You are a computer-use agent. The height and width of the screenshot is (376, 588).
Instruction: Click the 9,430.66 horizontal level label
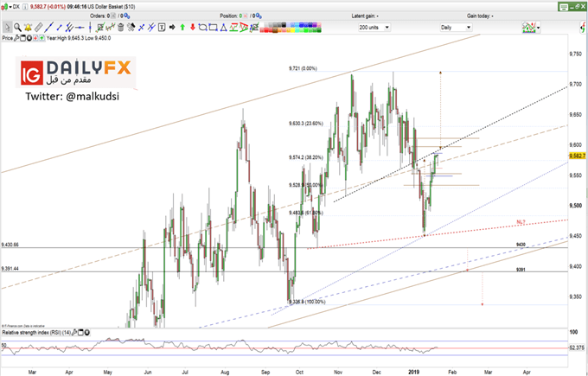10,245
